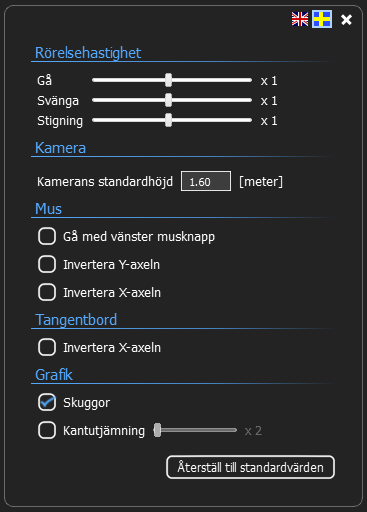Enable the Kantutjämning checkbox
367x512 pixels.
[47, 430]
